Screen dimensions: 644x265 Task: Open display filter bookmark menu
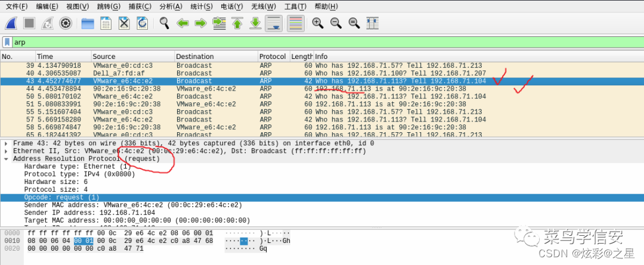click(x=7, y=42)
